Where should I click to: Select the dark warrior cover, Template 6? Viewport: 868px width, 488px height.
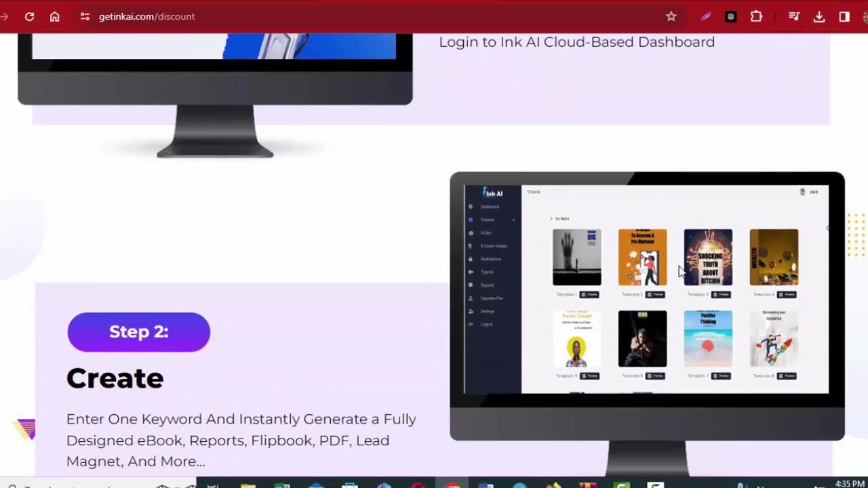[642, 338]
